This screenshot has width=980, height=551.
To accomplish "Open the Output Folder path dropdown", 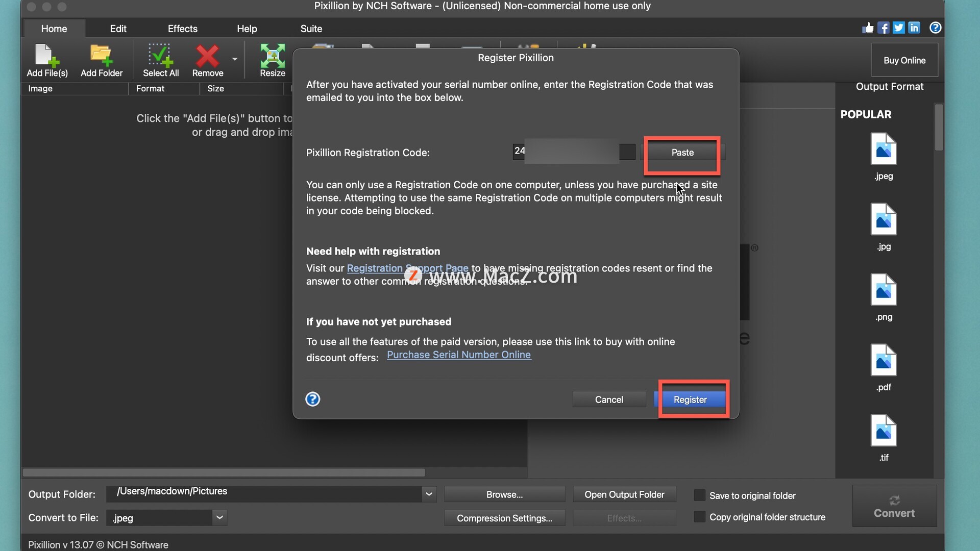I will click(429, 494).
